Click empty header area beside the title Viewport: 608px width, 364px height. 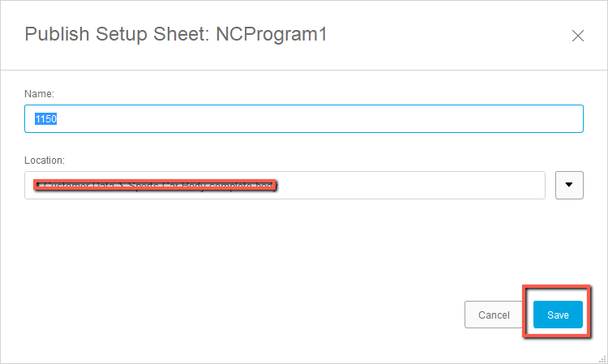(x=446, y=34)
